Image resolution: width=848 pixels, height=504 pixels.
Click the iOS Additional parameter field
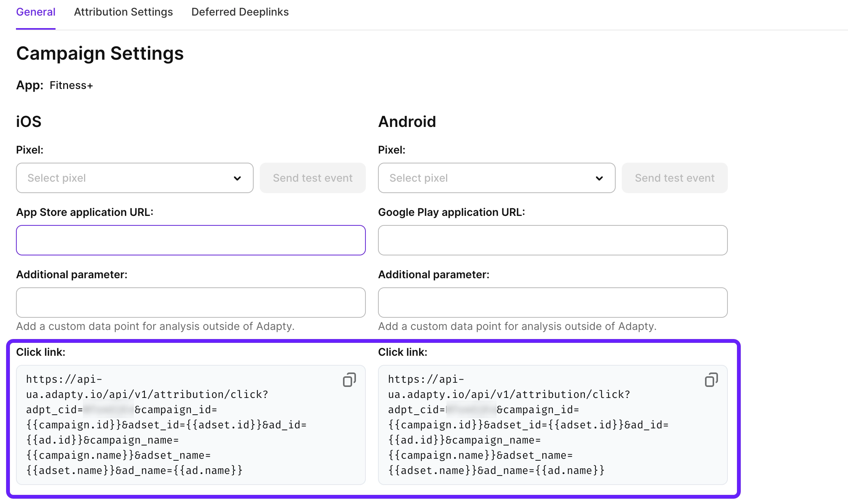[x=191, y=303]
